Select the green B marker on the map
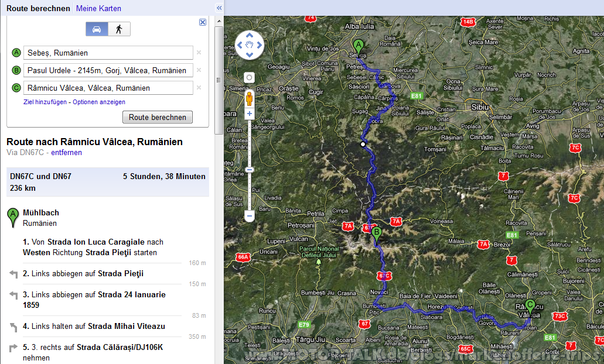 point(377,232)
